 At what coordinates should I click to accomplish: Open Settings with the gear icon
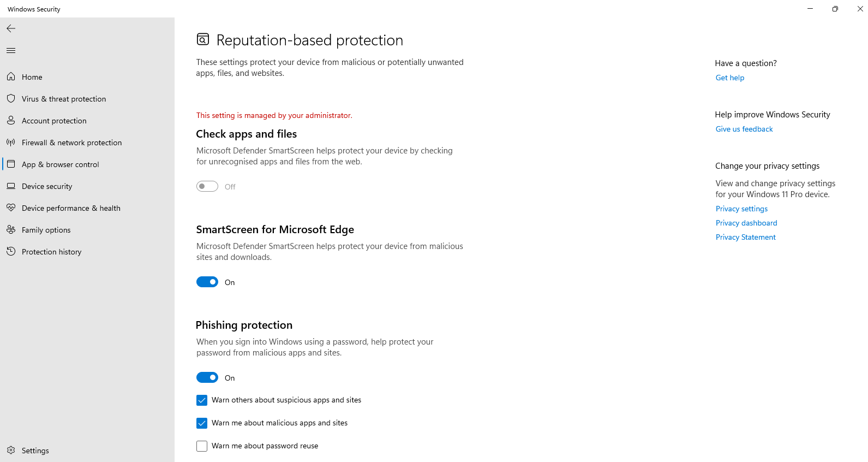point(11,451)
